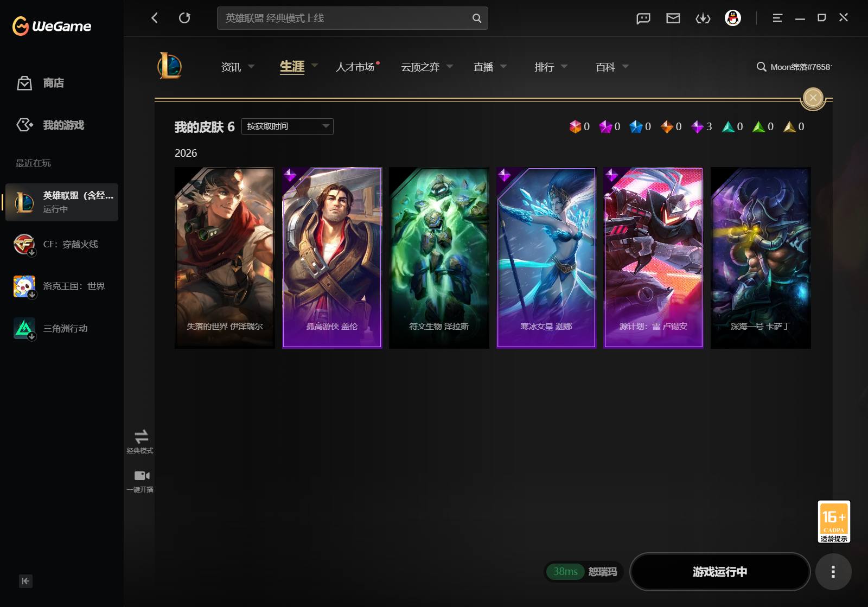Viewport: 868px width, 607px height.
Task: Click the player search magnifier icon
Action: [761, 67]
